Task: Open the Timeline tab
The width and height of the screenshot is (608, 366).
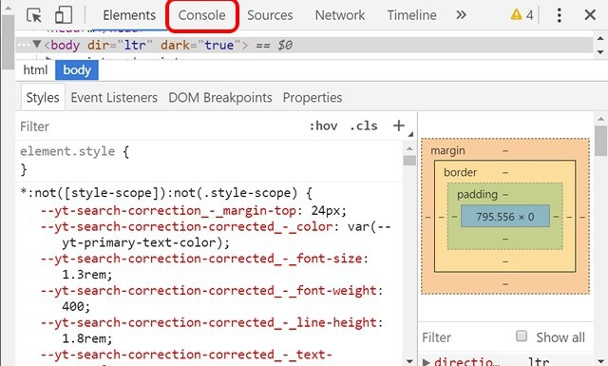Action: (x=412, y=15)
